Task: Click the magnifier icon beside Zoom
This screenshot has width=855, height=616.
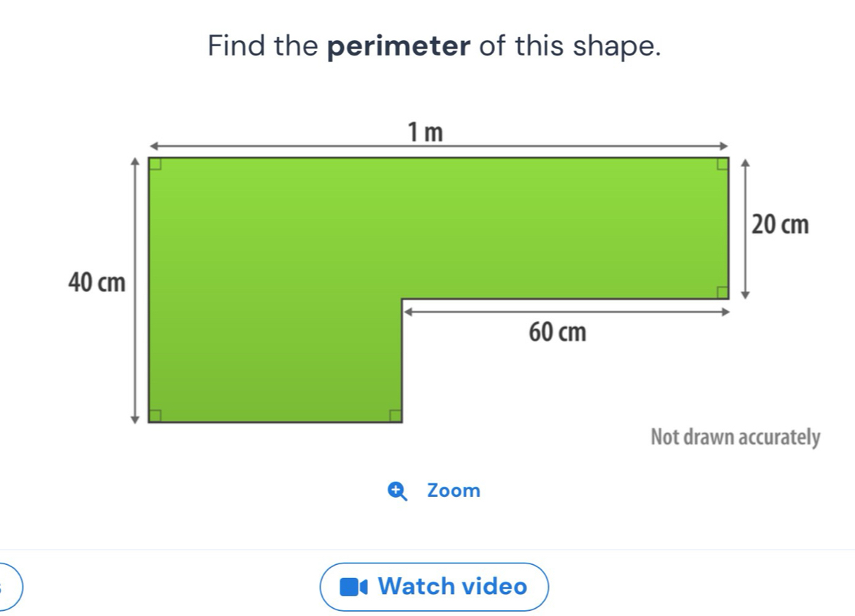Action: point(398,491)
